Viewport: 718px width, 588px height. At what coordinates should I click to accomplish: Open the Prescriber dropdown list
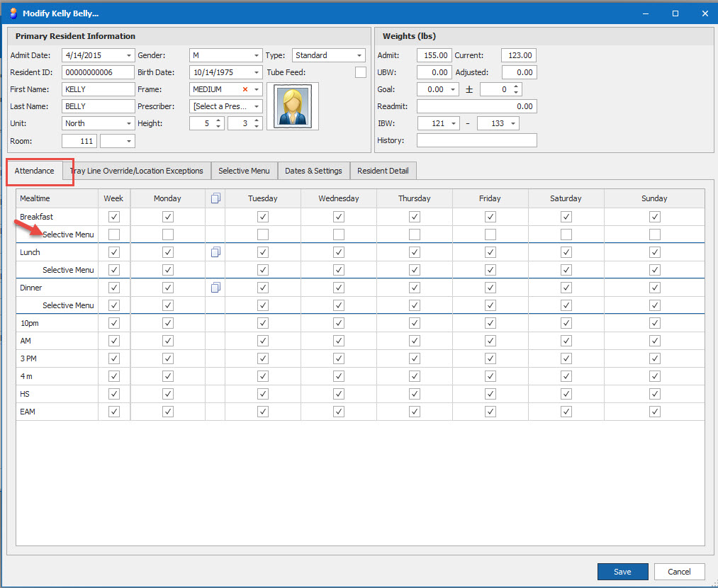point(256,106)
